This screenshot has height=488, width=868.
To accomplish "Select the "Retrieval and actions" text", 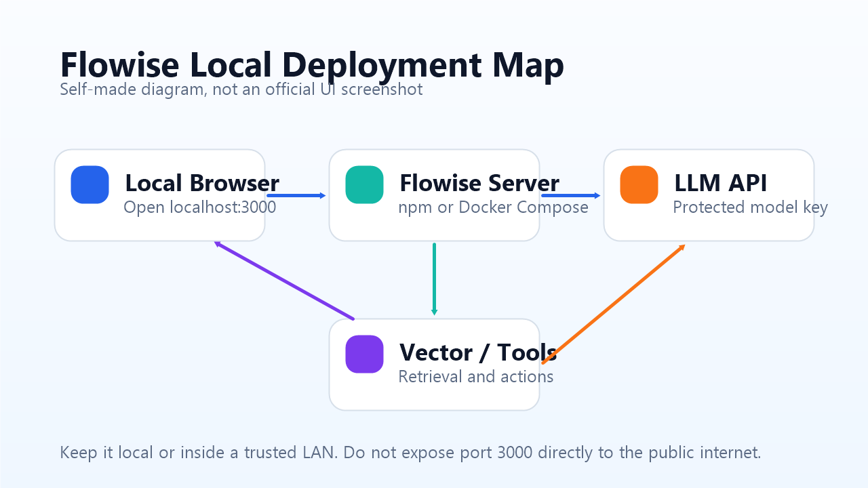I will tap(476, 376).
